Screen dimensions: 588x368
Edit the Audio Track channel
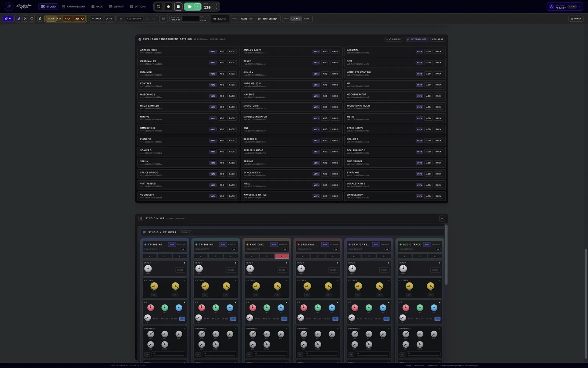427,244
